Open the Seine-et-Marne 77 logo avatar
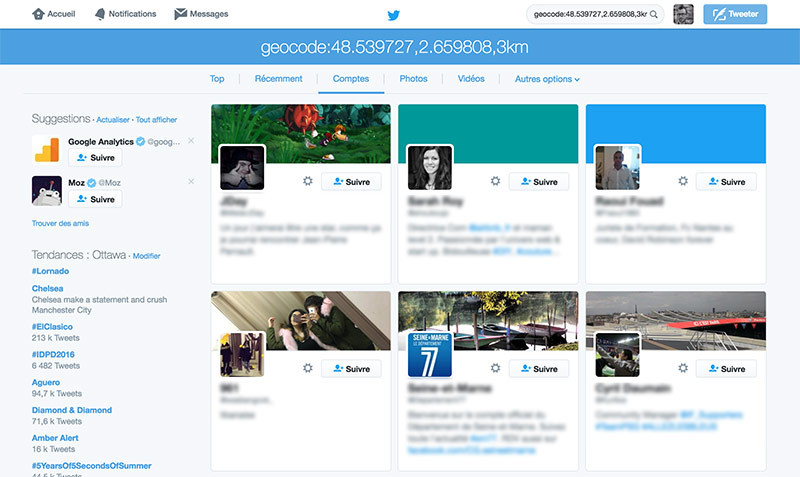The image size is (800, 477). click(x=430, y=355)
